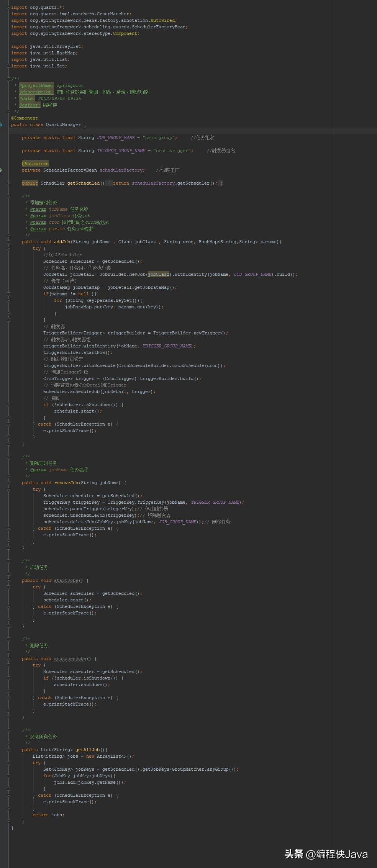
Task: Collapse the addJob Javadoc comment from the gutter
Action: pyautogui.click(x=8, y=196)
